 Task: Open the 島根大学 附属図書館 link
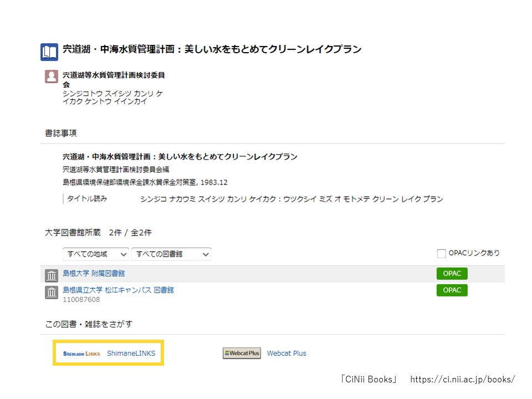click(x=94, y=273)
